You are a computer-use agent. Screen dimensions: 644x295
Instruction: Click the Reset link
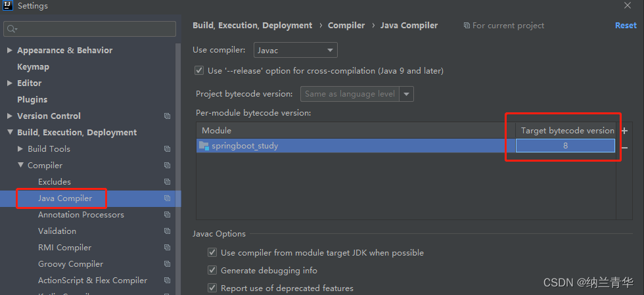pos(626,26)
